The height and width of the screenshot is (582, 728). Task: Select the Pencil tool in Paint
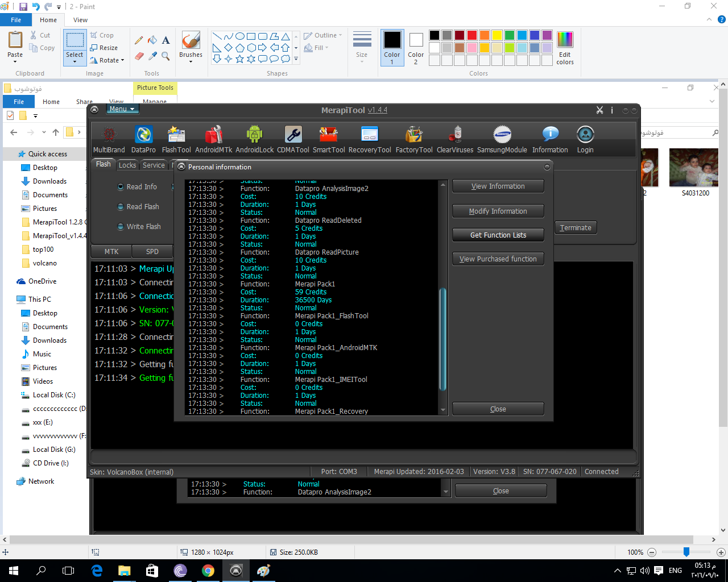(x=139, y=40)
